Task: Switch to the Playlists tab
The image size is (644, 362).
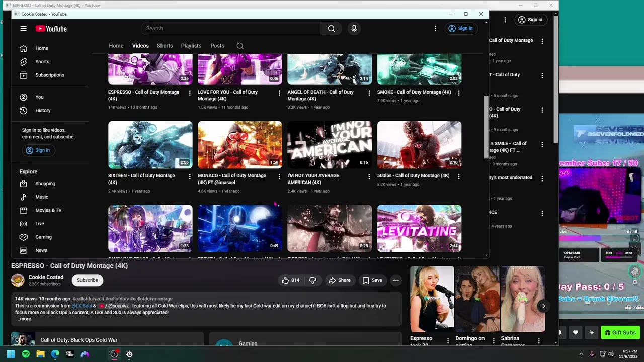Action: (x=191, y=46)
